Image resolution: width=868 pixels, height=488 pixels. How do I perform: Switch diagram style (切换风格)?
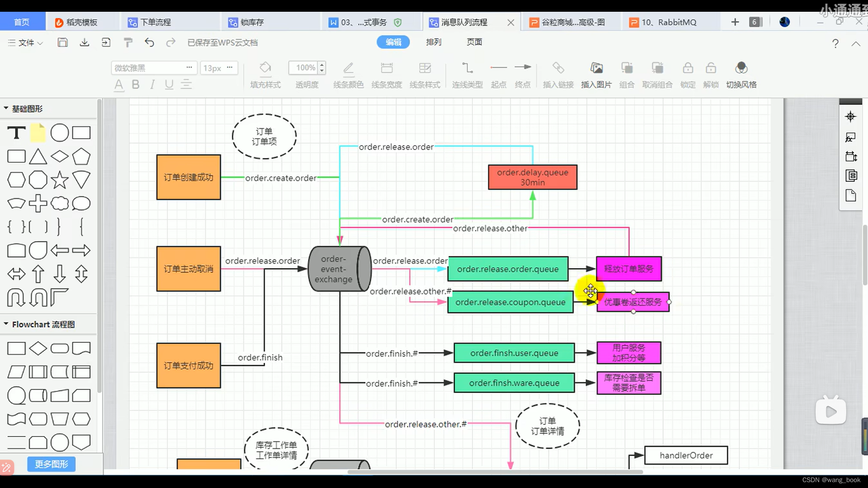tap(741, 75)
